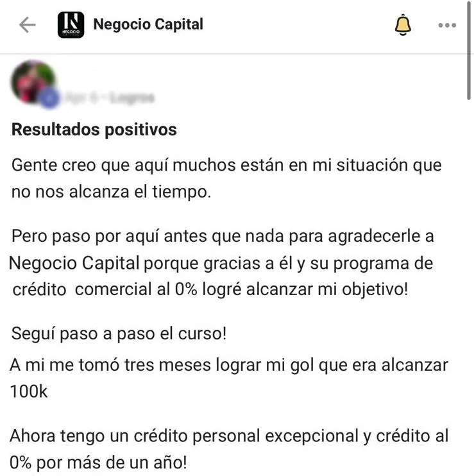Screen dimensions: 474x476
Task: Click the Negocio Capital group title
Action: [x=148, y=24]
